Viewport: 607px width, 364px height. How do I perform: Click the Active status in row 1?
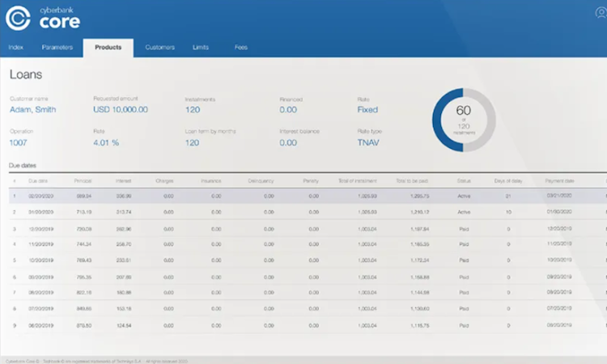pyautogui.click(x=464, y=196)
